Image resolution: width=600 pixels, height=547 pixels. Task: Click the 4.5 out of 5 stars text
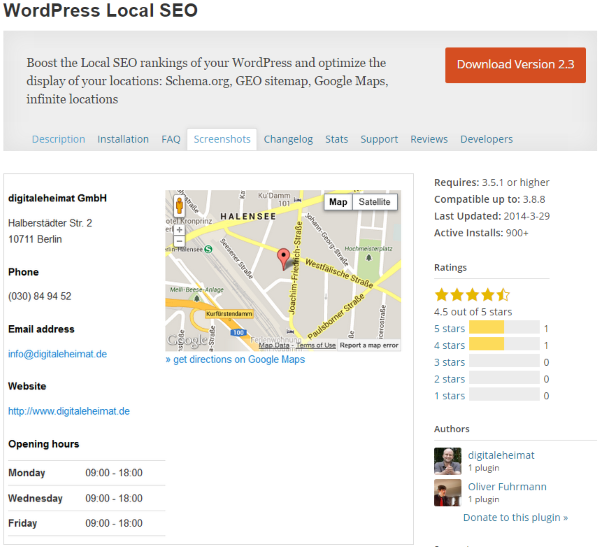pyautogui.click(x=473, y=312)
